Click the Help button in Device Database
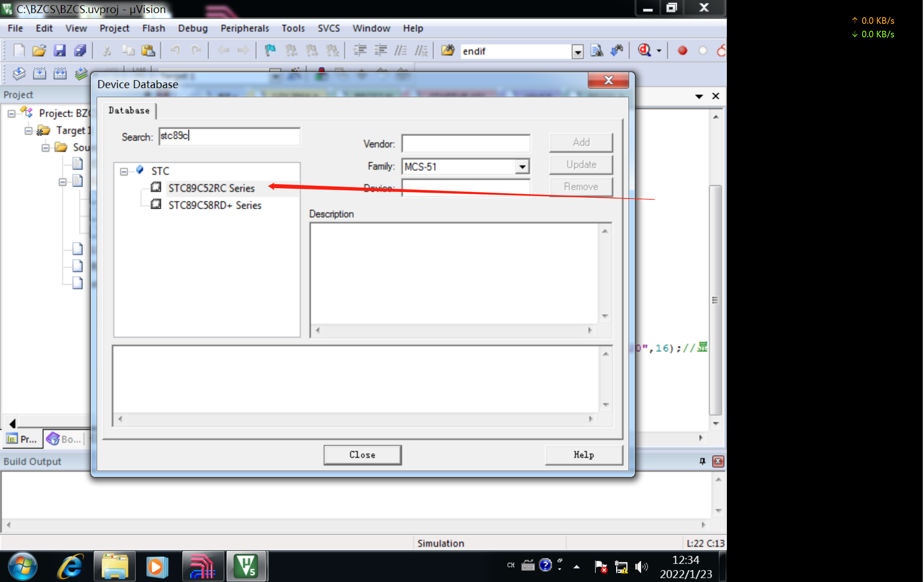This screenshot has height=582, width=924. click(584, 455)
